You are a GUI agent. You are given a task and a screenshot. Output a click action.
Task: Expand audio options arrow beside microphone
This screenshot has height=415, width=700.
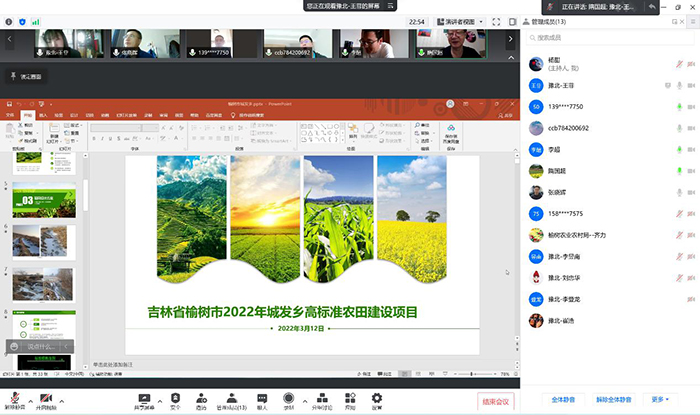28,396
